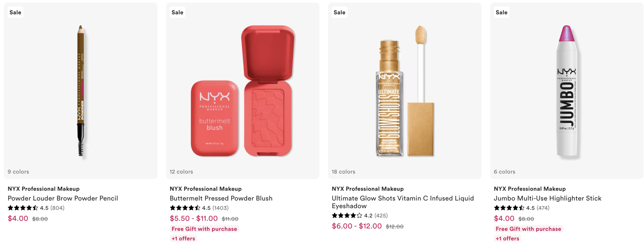Click the Sale badge on Jumbo highlighter
644x243 pixels.
(x=501, y=12)
